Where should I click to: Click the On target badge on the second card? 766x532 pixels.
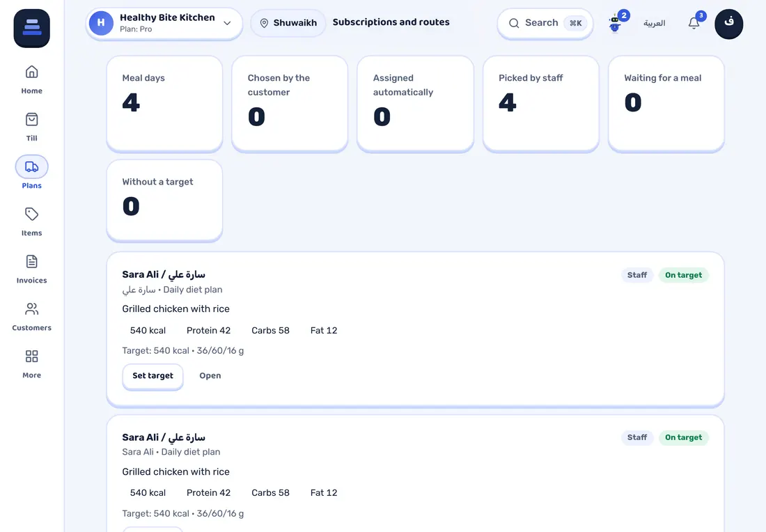[x=683, y=437]
